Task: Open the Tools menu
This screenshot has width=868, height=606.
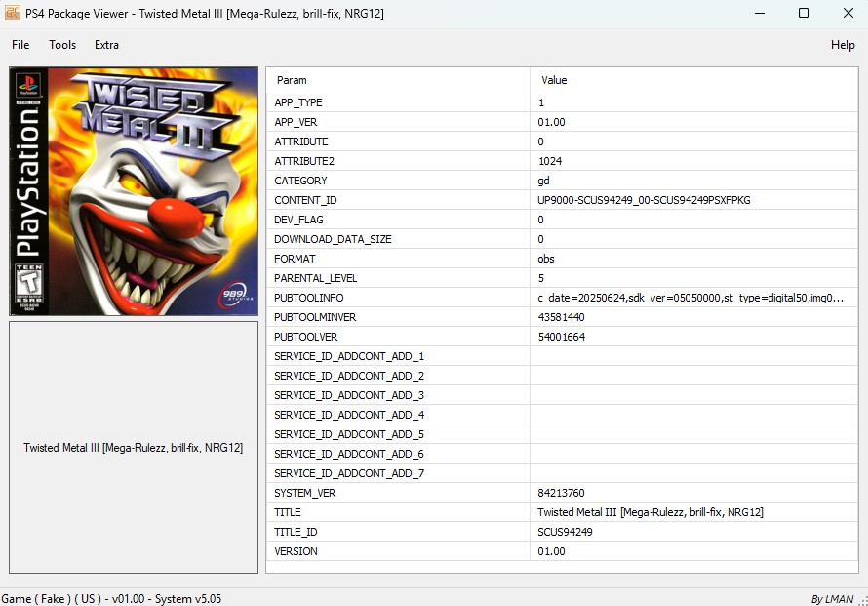Action: (62, 45)
